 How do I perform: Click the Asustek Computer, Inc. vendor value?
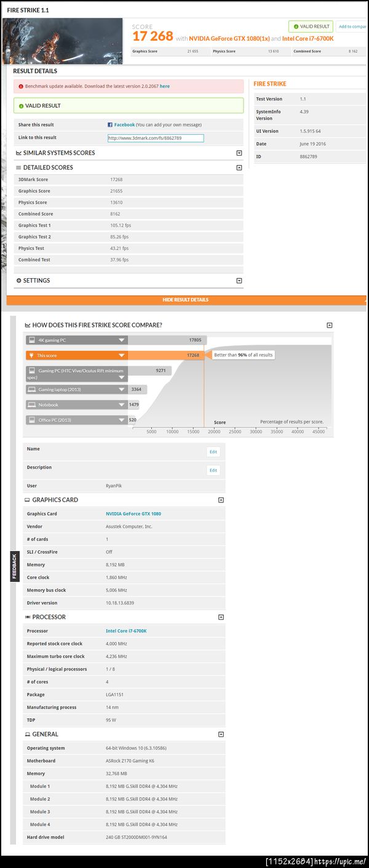(x=129, y=526)
